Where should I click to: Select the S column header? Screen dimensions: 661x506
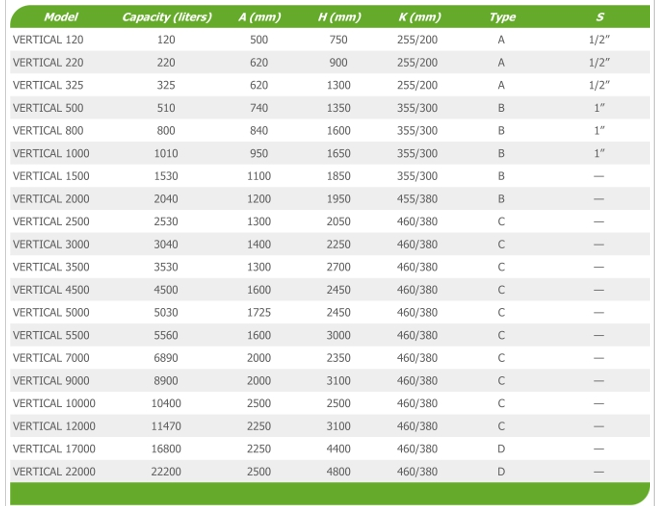pos(599,17)
